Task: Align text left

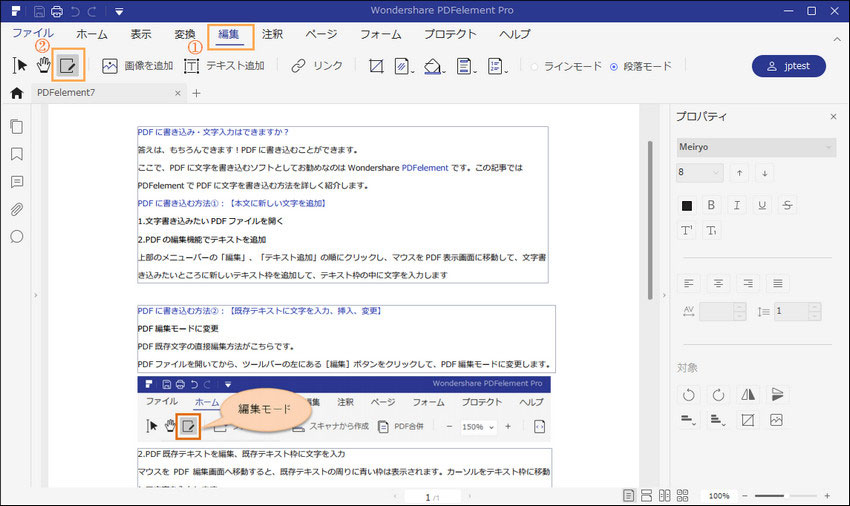Action: click(x=688, y=284)
